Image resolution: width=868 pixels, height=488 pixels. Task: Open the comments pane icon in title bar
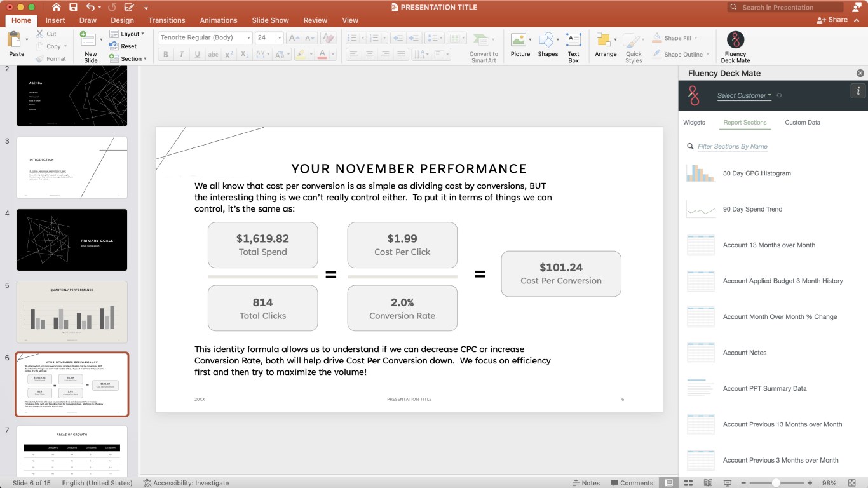(x=856, y=8)
